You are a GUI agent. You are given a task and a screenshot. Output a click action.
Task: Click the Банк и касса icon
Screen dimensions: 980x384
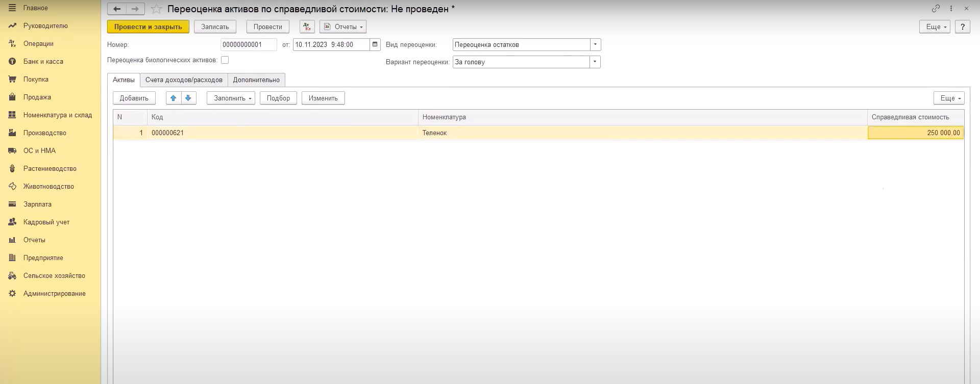coord(12,62)
